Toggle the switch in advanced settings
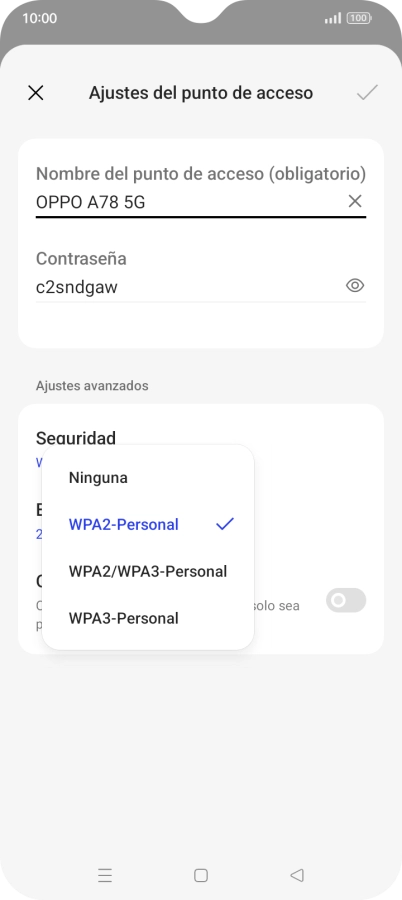 [x=346, y=600]
